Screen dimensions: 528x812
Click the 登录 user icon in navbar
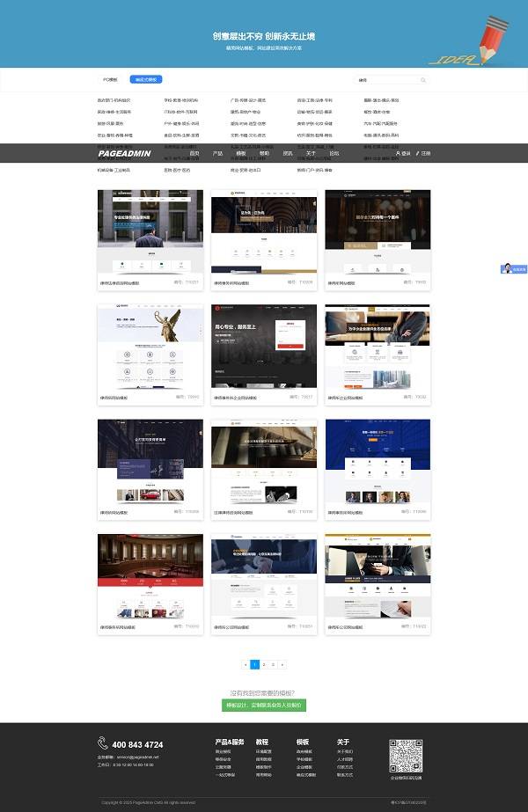pyautogui.click(x=399, y=153)
